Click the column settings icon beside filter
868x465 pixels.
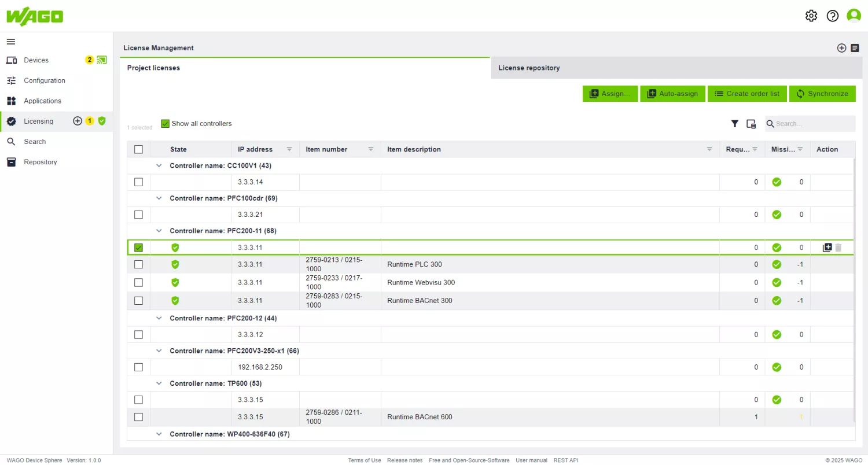tap(751, 124)
